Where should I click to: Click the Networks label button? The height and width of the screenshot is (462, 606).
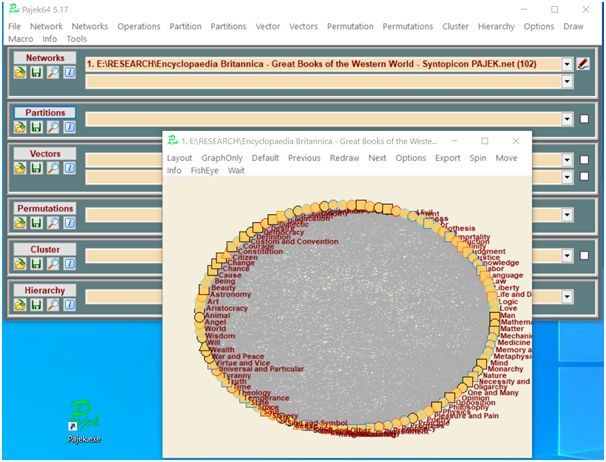[x=45, y=58]
